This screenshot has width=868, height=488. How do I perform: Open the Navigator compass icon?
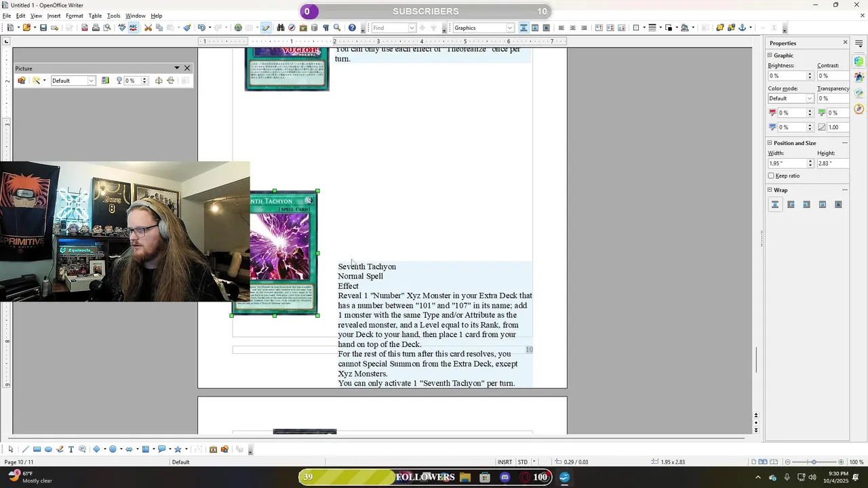292,28
